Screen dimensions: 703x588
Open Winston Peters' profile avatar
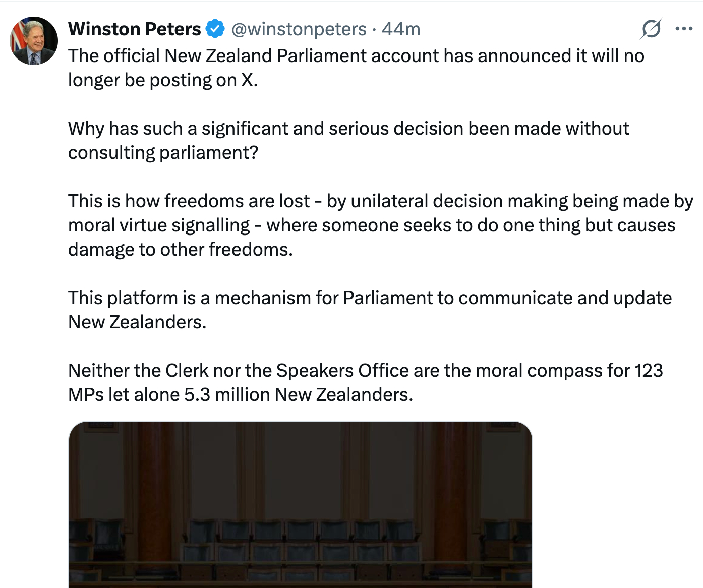(34, 41)
